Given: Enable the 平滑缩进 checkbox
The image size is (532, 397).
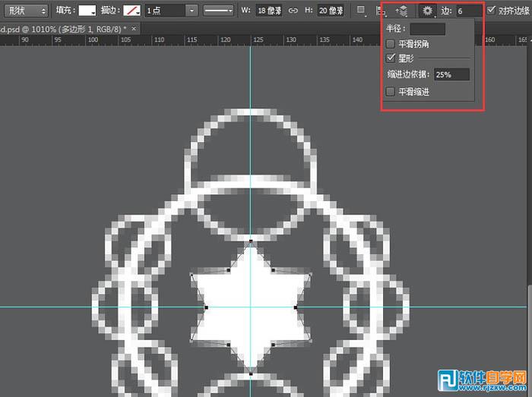Looking at the screenshot, I should point(391,91).
